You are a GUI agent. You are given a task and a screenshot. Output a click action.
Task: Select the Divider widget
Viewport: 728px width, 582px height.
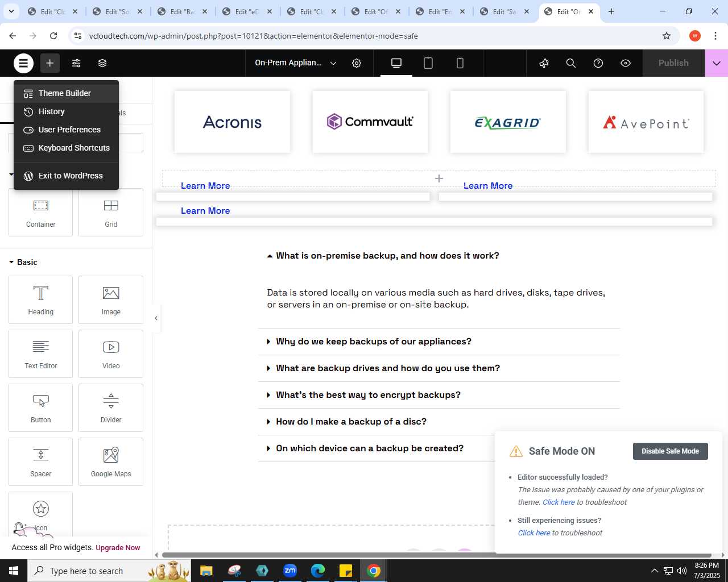tap(111, 408)
